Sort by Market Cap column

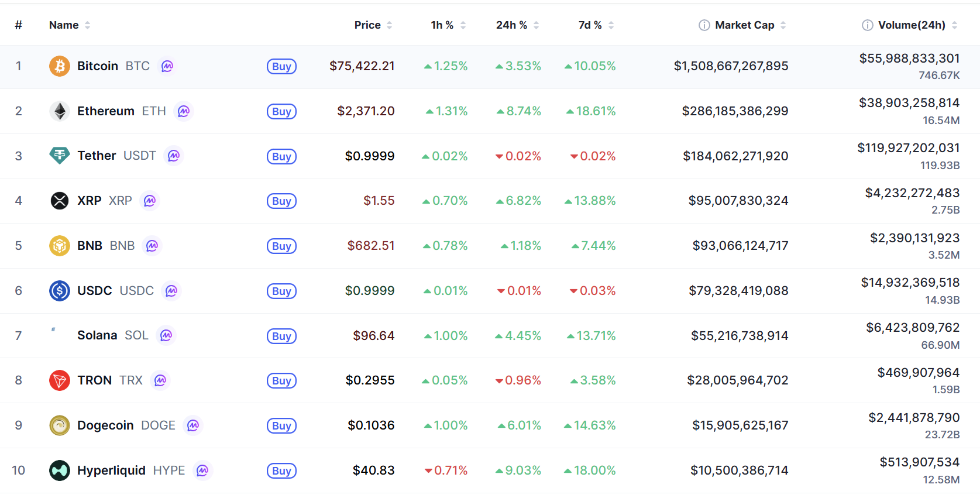pos(751,25)
